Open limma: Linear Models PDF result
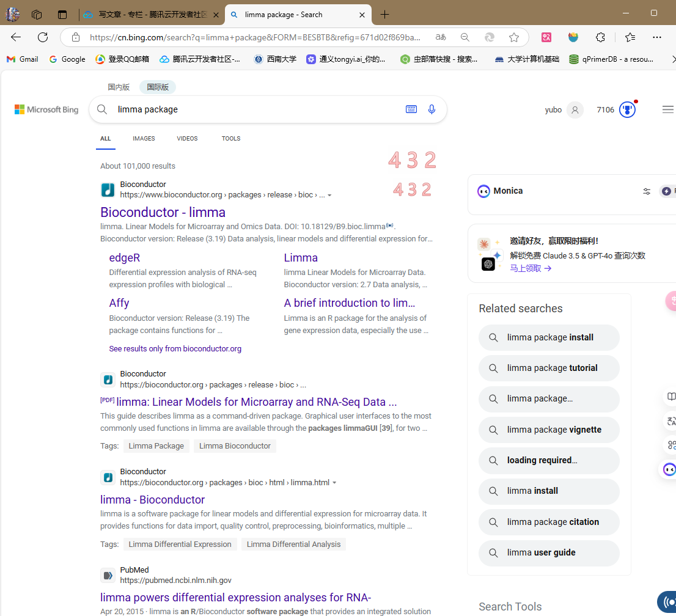Screen dimensions: 676x616 pos(257,402)
